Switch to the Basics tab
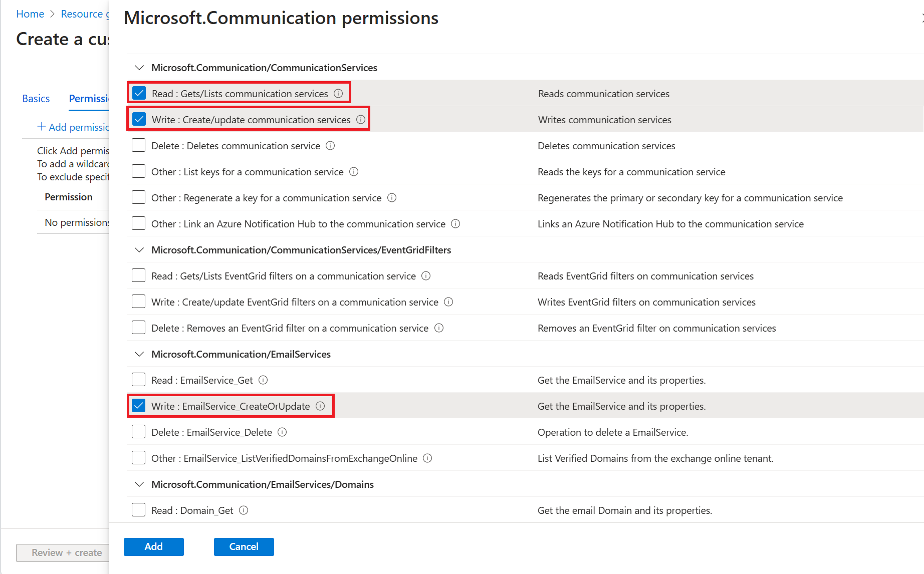This screenshot has width=924, height=574. (x=36, y=98)
